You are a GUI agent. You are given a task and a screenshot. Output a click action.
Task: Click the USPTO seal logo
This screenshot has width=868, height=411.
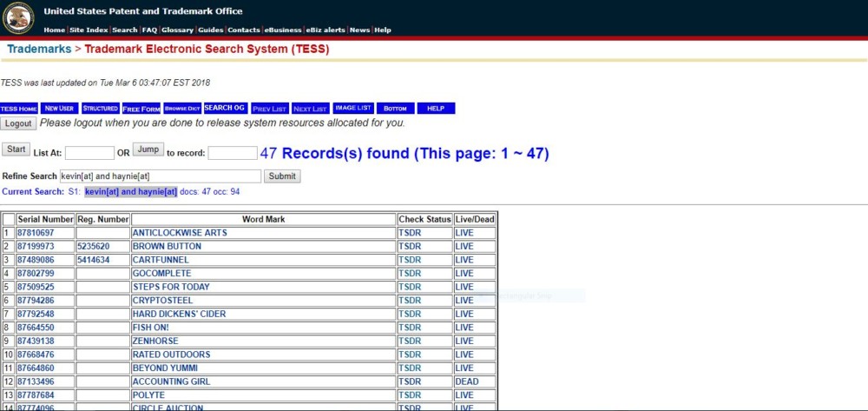[x=18, y=17]
